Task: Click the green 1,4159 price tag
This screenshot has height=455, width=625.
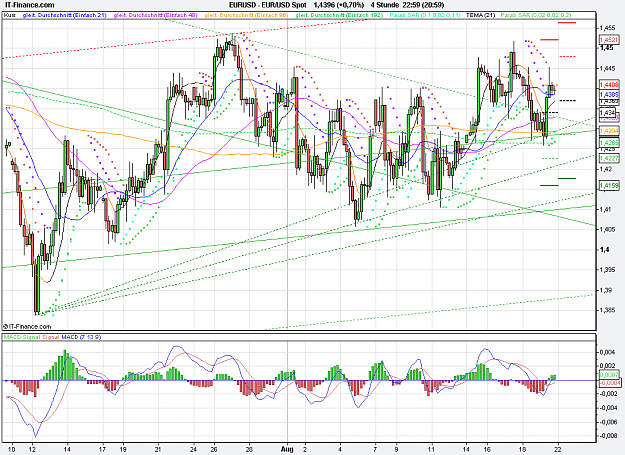Action: [609, 185]
